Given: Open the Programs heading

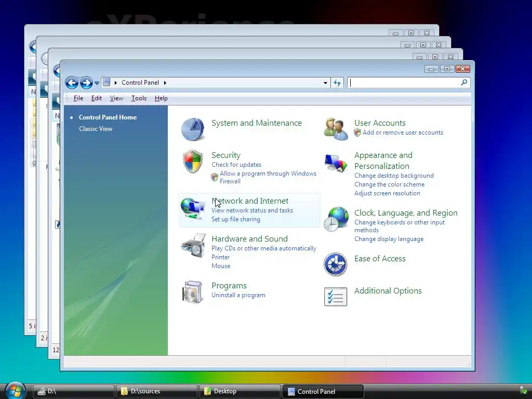Looking at the screenshot, I should (229, 286).
